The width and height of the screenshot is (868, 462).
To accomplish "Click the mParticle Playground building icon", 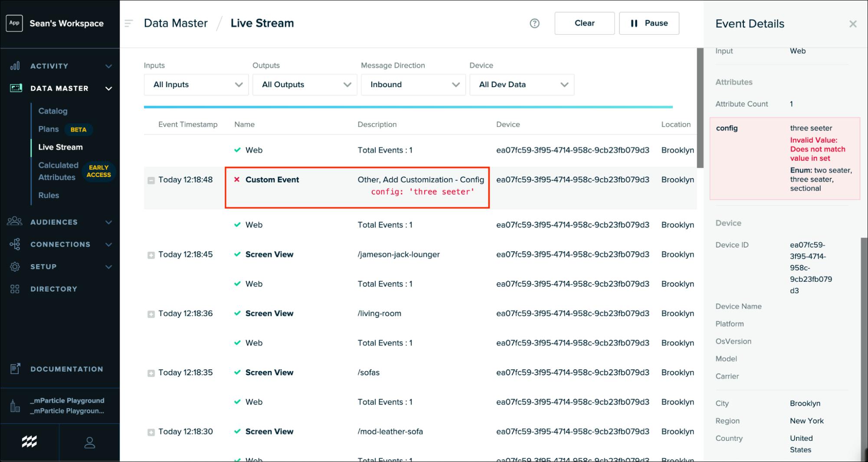I will tap(15, 406).
